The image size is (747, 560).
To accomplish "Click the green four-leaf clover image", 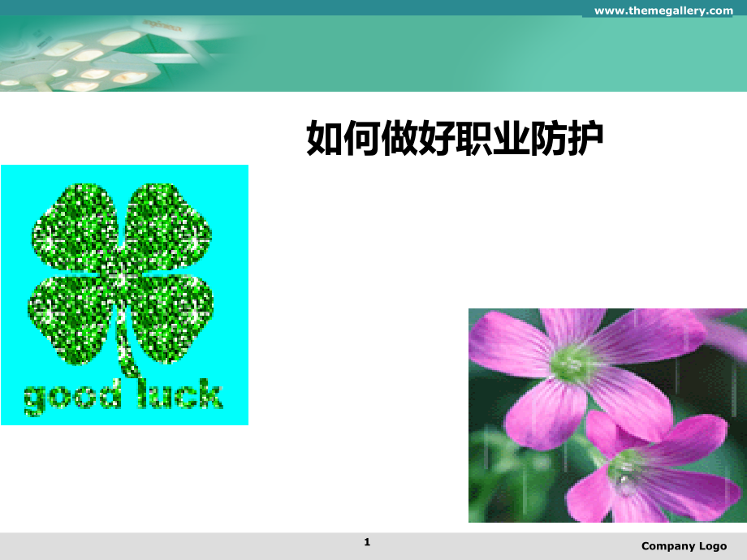I will 122,276.
